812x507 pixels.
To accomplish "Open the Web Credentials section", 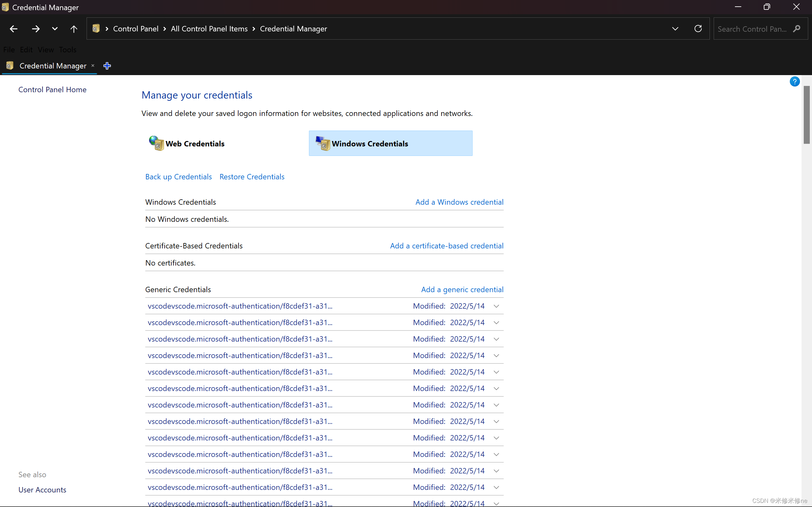I will click(195, 144).
